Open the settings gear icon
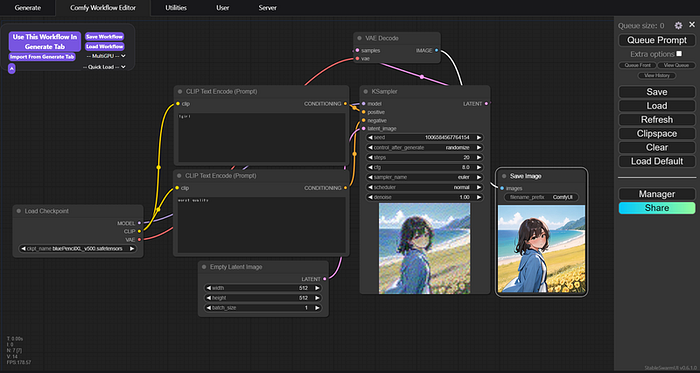Viewport: 700px width, 373px height. coord(678,25)
